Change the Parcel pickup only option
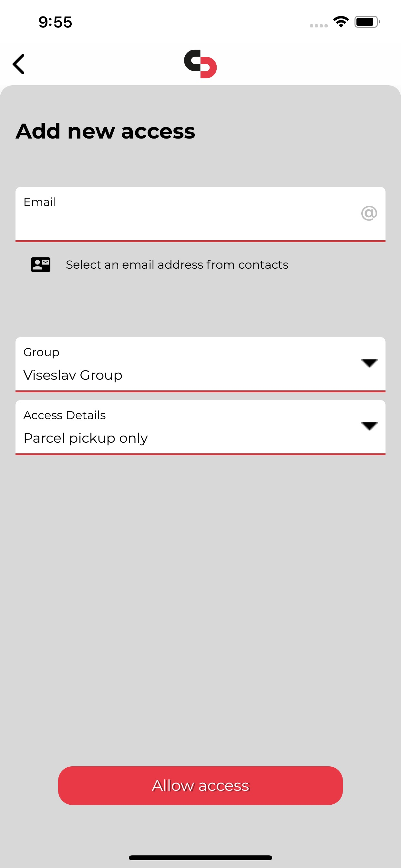401x868 pixels. tap(86, 438)
